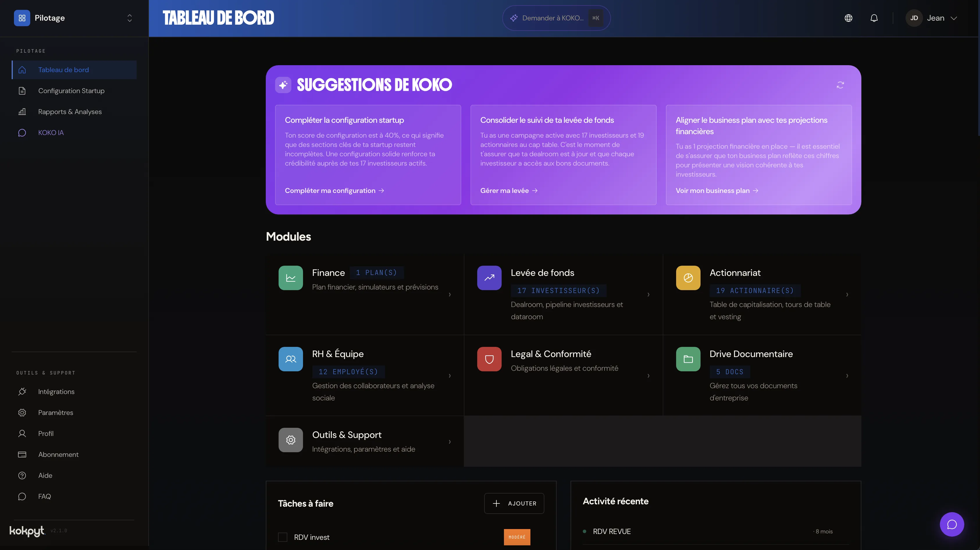
Task: Click the Drive Documentaire folder icon
Action: 688,359
